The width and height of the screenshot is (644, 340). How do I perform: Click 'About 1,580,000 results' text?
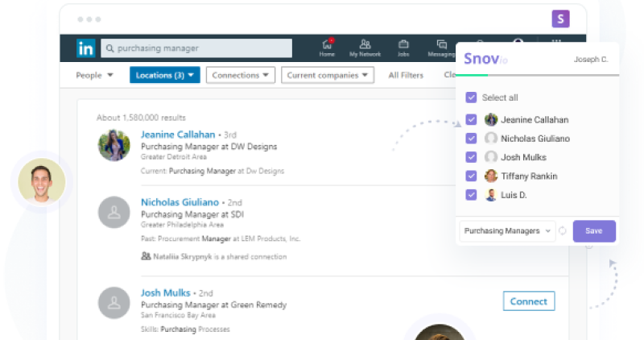[x=142, y=118]
